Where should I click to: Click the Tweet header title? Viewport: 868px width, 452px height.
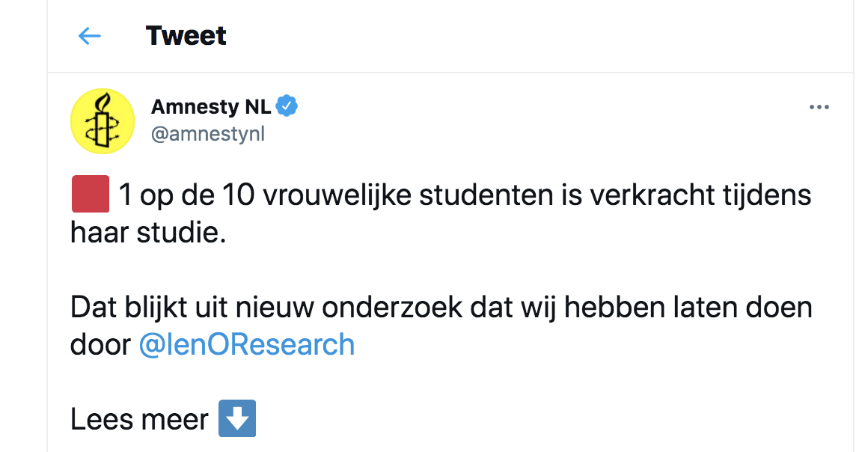(186, 36)
